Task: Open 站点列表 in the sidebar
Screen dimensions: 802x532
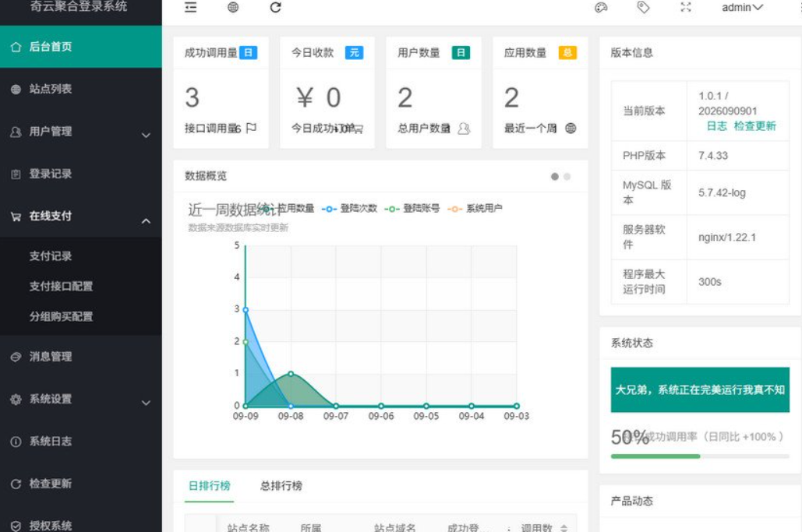Action: 81,89
